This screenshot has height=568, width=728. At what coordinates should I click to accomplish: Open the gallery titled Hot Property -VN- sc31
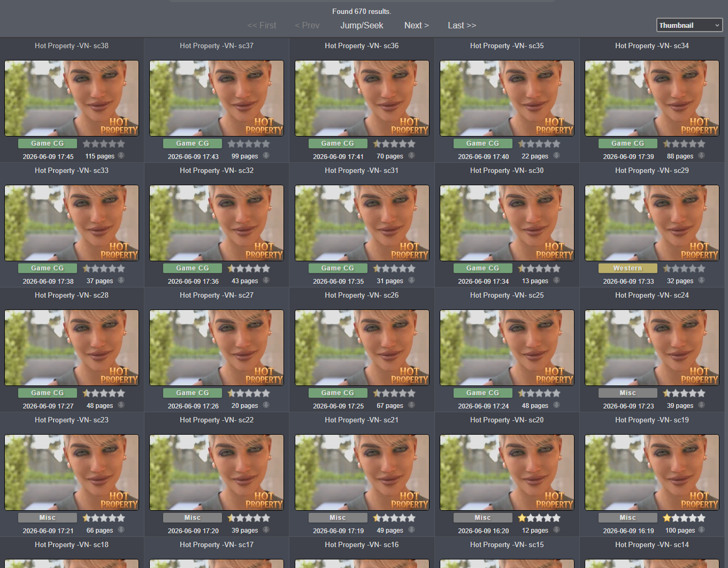[x=362, y=171]
